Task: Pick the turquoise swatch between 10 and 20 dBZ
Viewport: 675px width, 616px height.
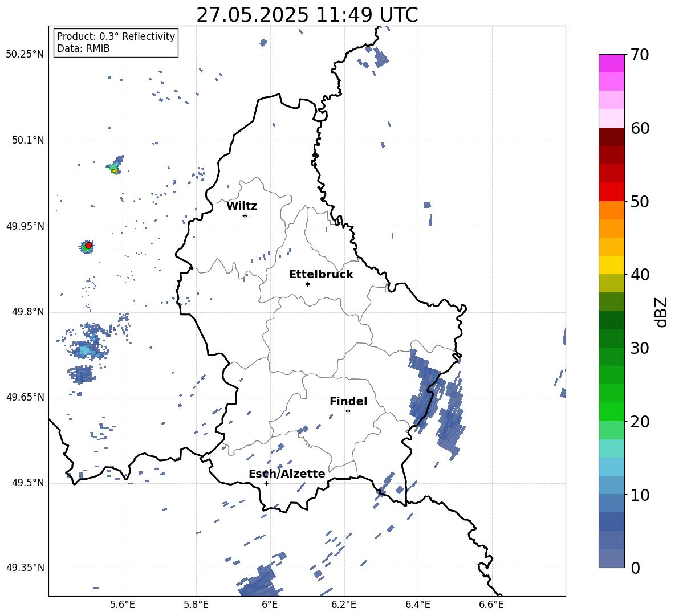Action: tap(612, 448)
